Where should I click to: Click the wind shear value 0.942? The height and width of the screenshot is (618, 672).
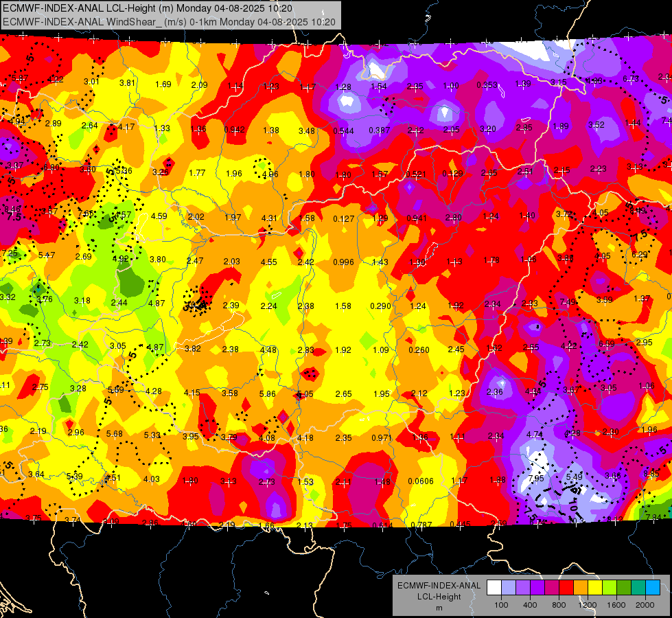click(235, 130)
